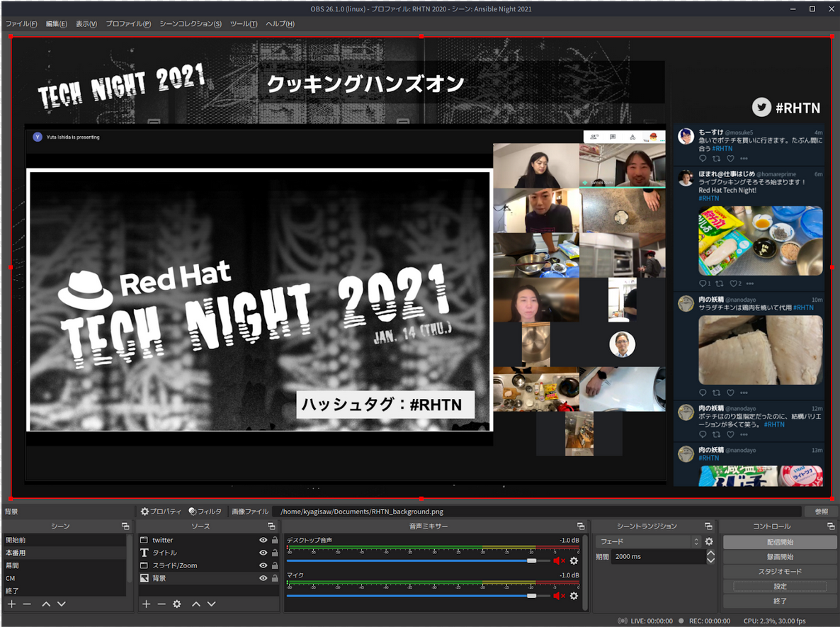840x627 pixels.
Task: Unmute the マイク channel
Action: pos(560,596)
